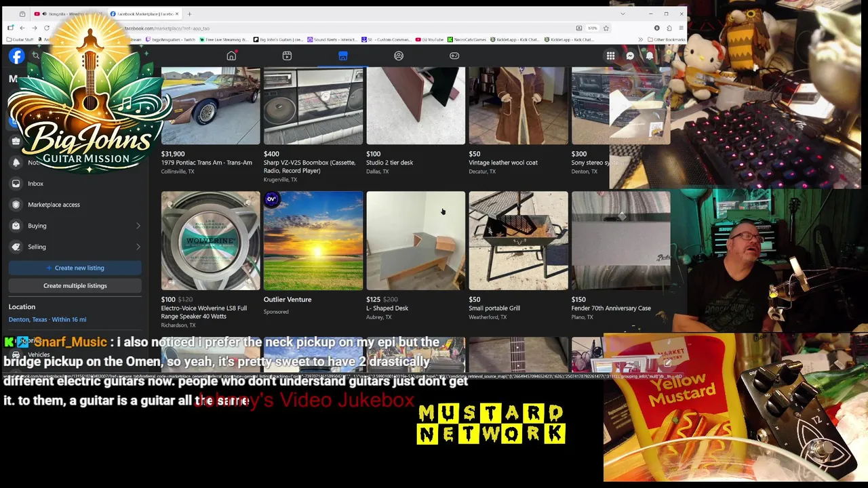Screen dimensions: 868x488
Task: Click the Marketplace access shield icon
Action: pos(16,205)
